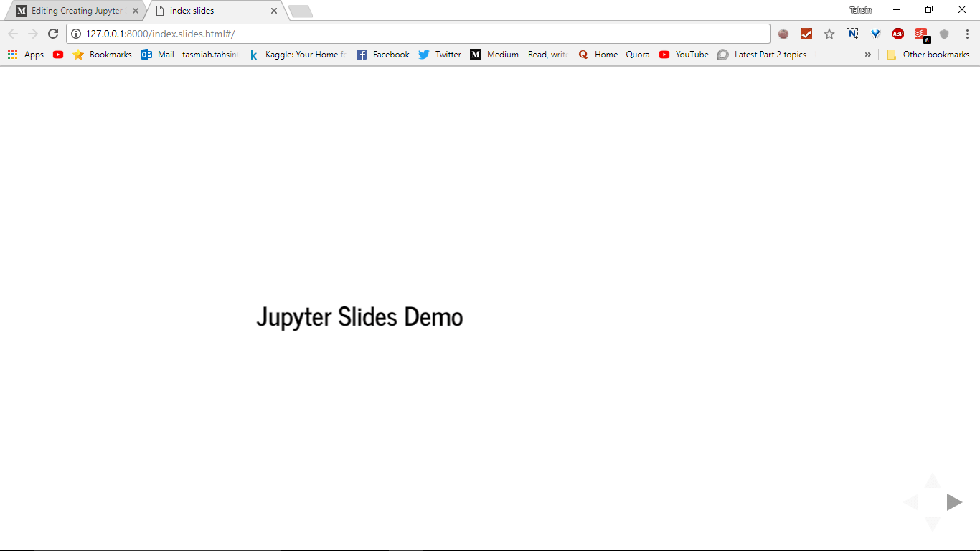Image resolution: width=980 pixels, height=551 pixels.
Task: View site information icon in address bar
Action: 76,34
